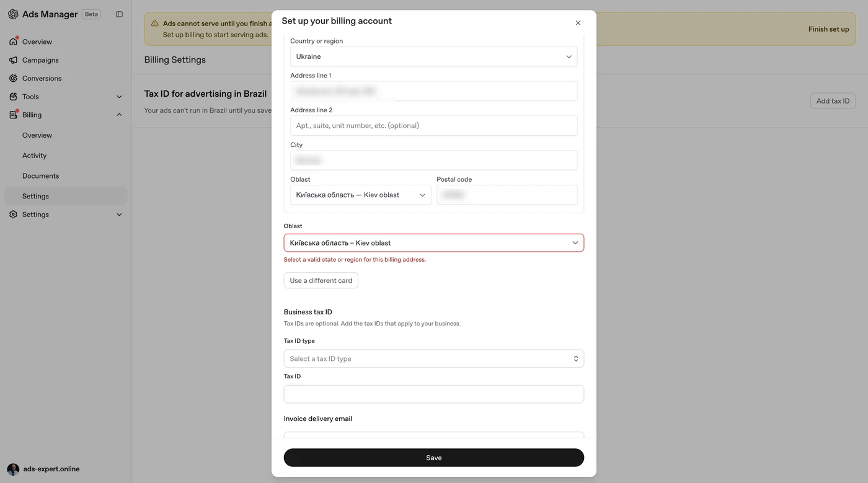Click the Ads Manager logo icon
The image size is (868, 483).
[x=13, y=14]
